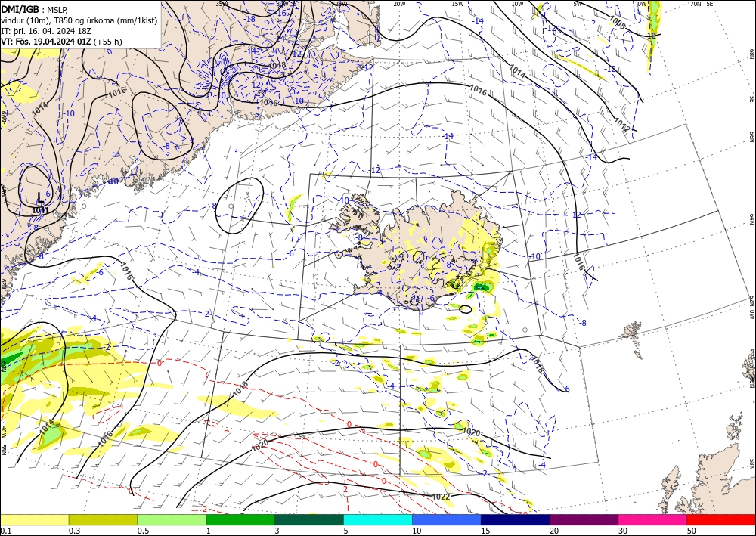Click the yellow 0.1 precipitation legend swatch
The height and width of the screenshot is (536, 756).
(34, 519)
